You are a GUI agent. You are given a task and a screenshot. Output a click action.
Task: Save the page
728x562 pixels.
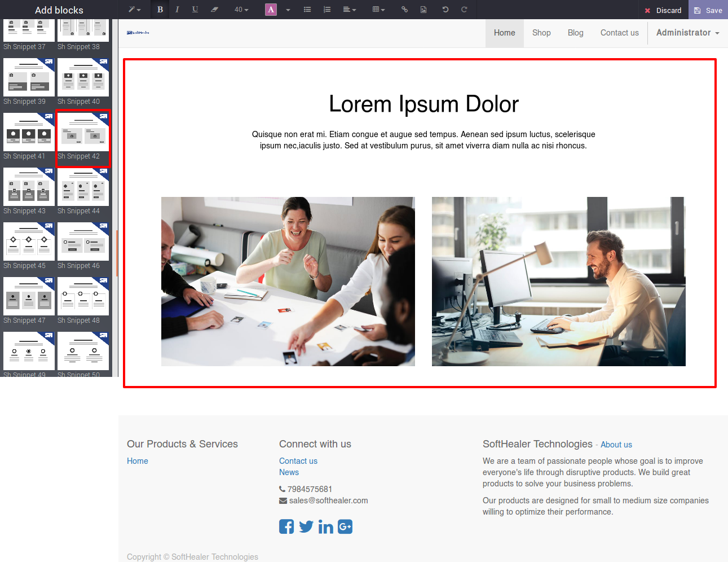(708, 10)
